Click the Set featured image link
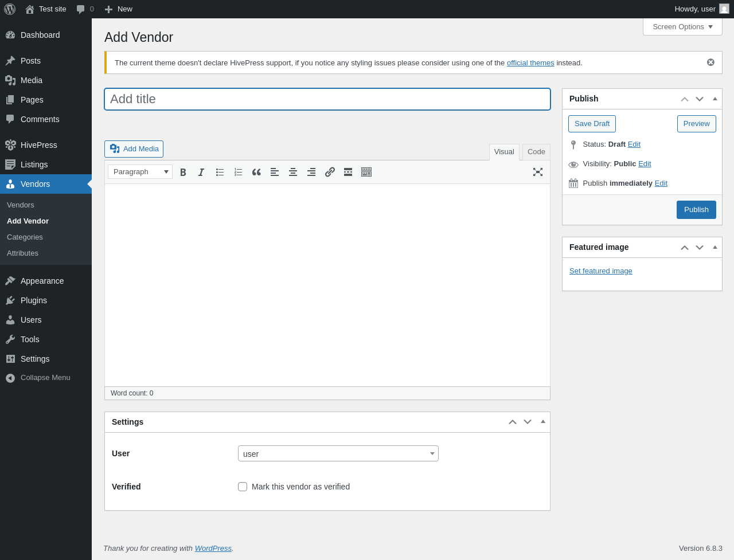The height and width of the screenshot is (560, 734). pos(601,271)
